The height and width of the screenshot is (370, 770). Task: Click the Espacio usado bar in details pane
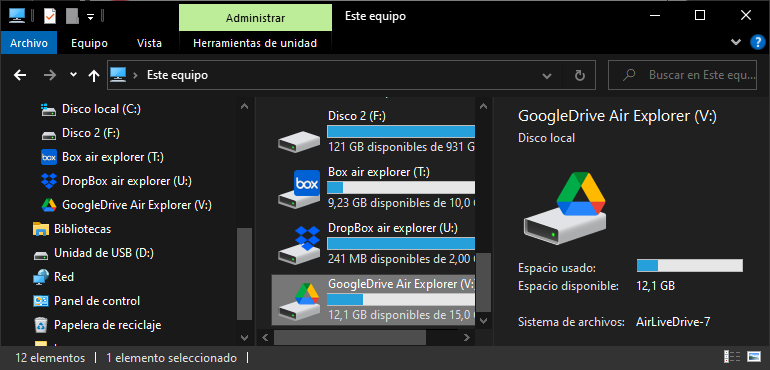[689, 266]
